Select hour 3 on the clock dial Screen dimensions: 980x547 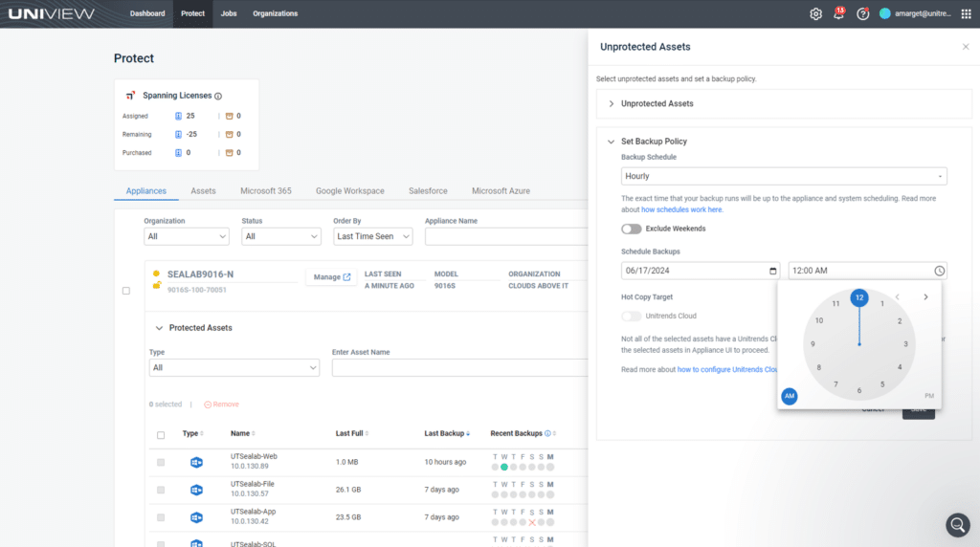pos(905,344)
